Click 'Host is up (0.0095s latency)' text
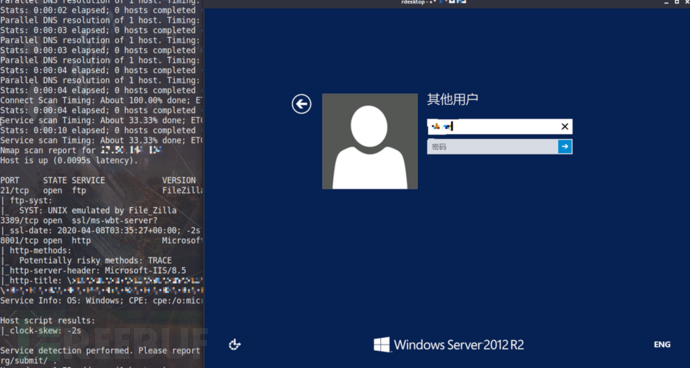The image size is (690, 368). [69, 161]
